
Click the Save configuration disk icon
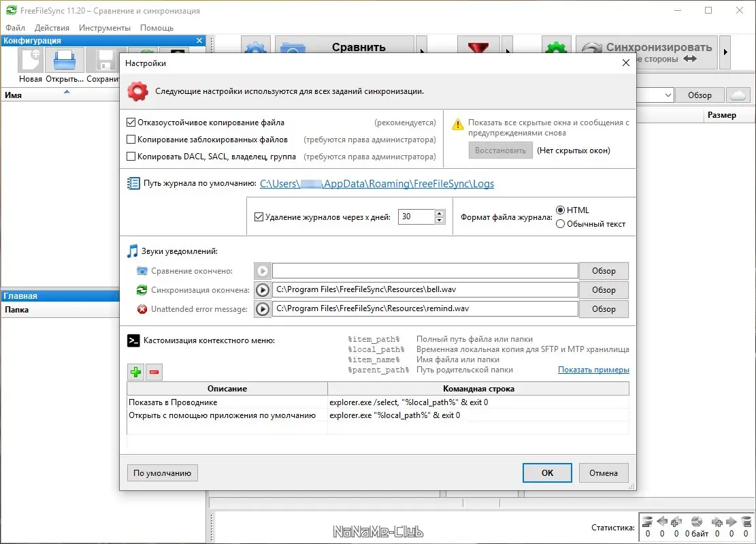tap(105, 61)
